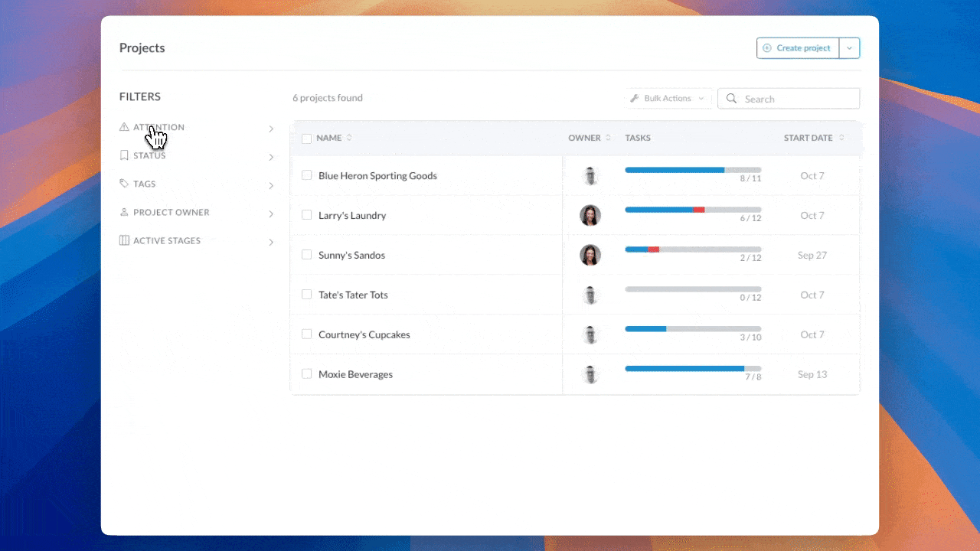Viewport: 980px width, 551px height.
Task: Select the Status filter label
Action: coord(149,155)
